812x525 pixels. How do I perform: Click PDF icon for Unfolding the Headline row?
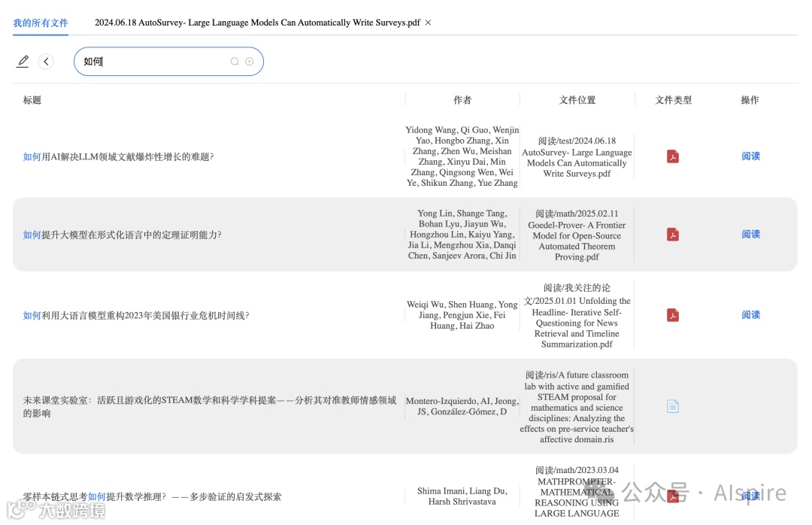click(673, 315)
